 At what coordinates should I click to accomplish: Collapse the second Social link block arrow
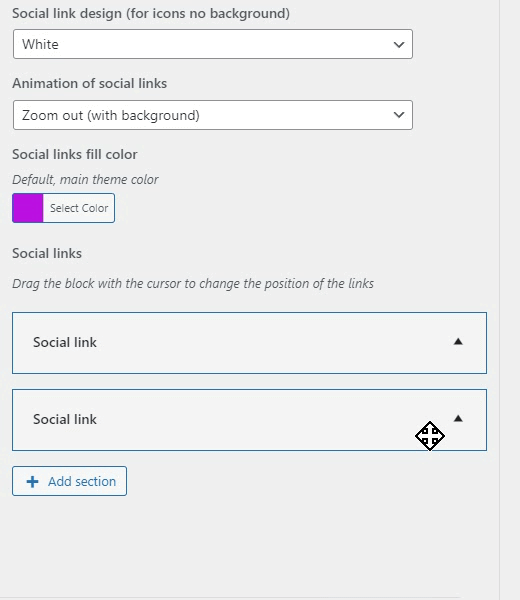pos(458,419)
